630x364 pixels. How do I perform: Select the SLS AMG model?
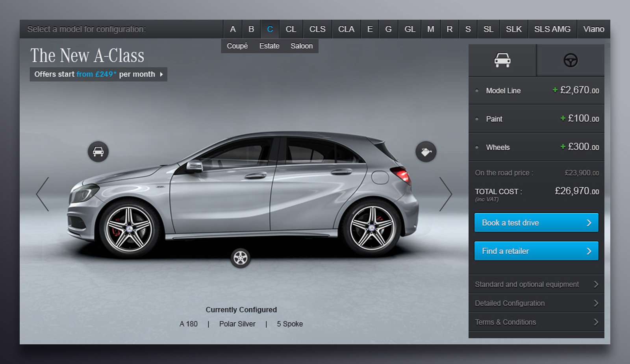tap(552, 29)
